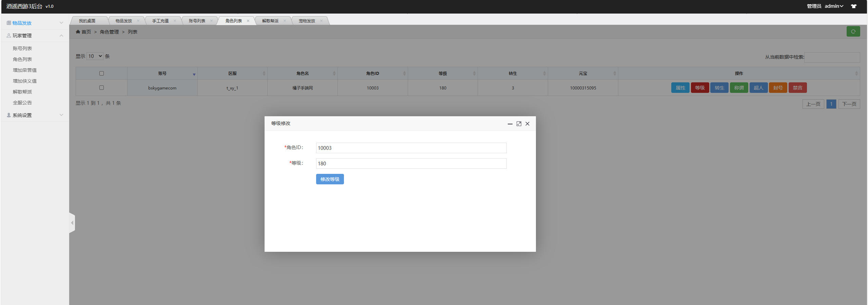Collapse the sidebar with the arrow handle
Image resolution: width=868 pixels, height=305 pixels.
pos(72,223)
